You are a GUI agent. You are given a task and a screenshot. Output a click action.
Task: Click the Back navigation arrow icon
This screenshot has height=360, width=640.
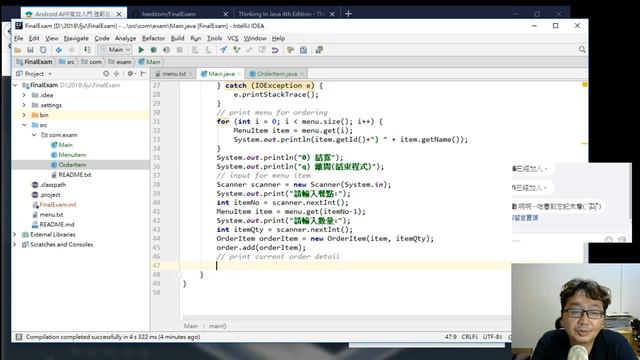click(x=59, y=50)
